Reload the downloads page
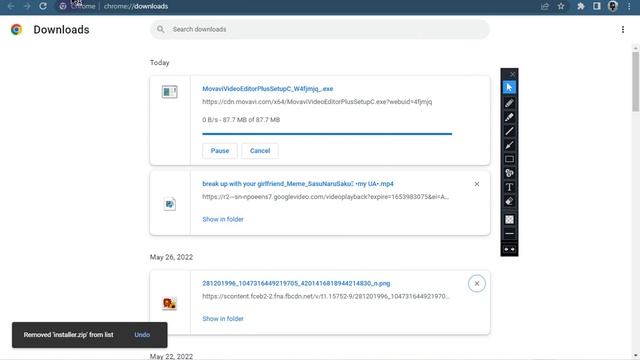This screenshot has height=360, width=640. (x=43, y=6)
